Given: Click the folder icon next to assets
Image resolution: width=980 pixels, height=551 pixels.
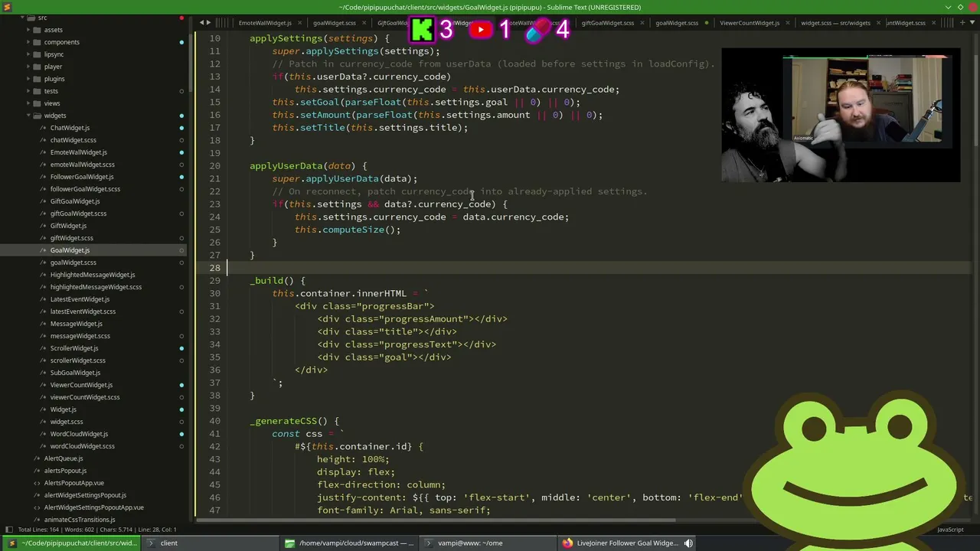Looking at the screenshot, I should [x=36, y=30].
